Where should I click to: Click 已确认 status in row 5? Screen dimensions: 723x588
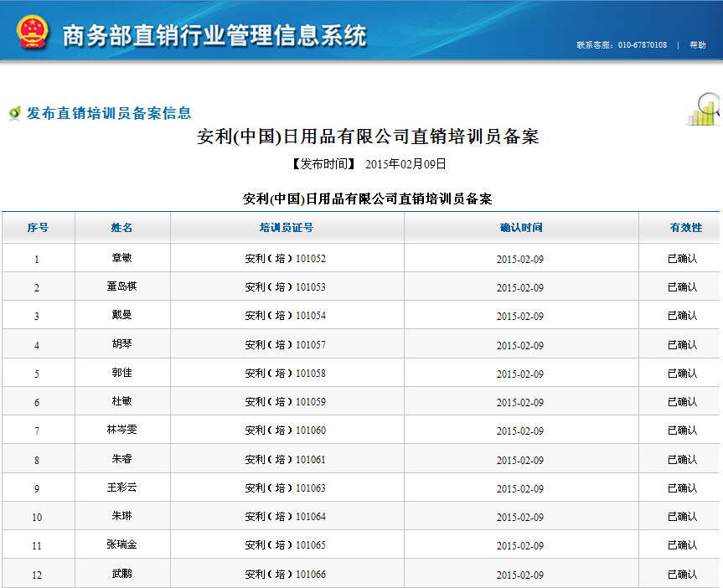pos(682,374)
